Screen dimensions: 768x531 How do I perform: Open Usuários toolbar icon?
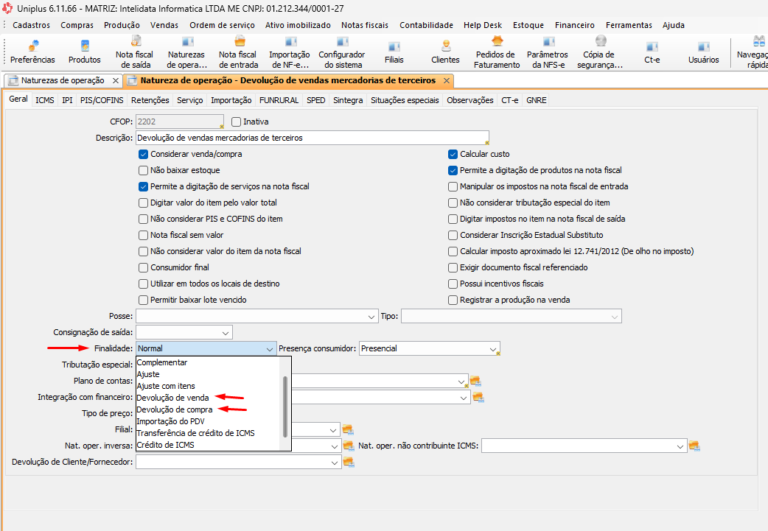point(703,52)
